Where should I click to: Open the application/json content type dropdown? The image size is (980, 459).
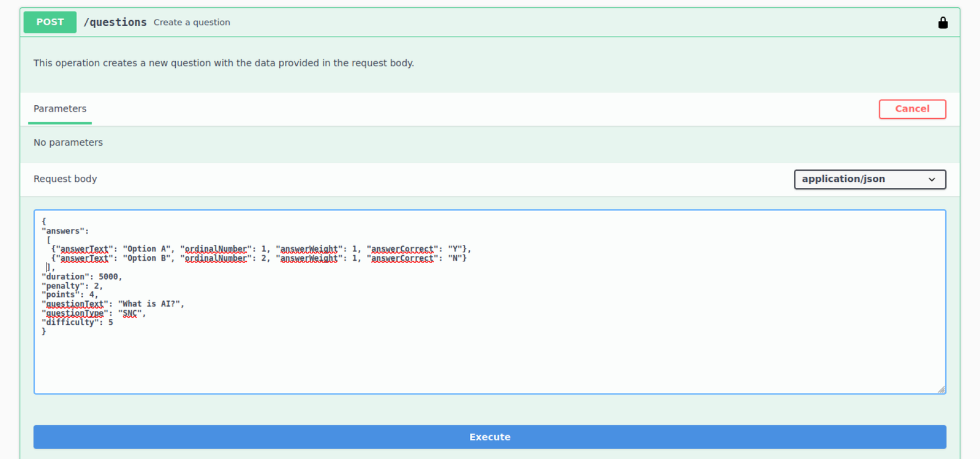pos(869,179)
